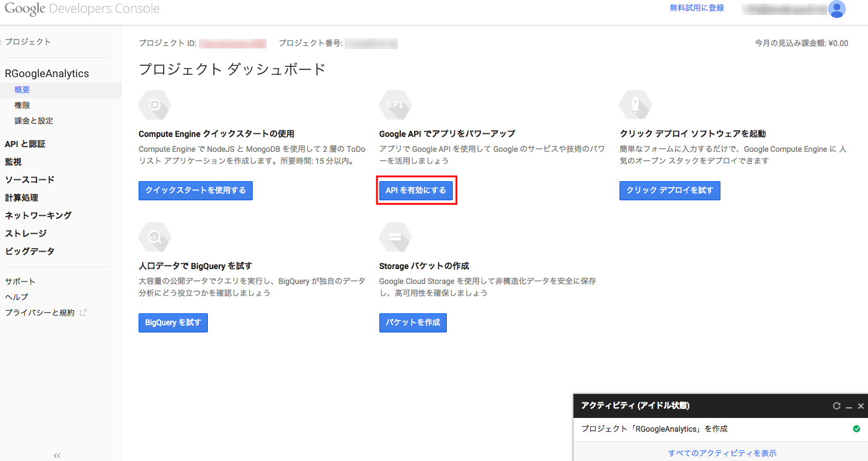The image size is (868, 461).
Task: Select 権限 in the sidebar
Action: [x=22, y=105]
